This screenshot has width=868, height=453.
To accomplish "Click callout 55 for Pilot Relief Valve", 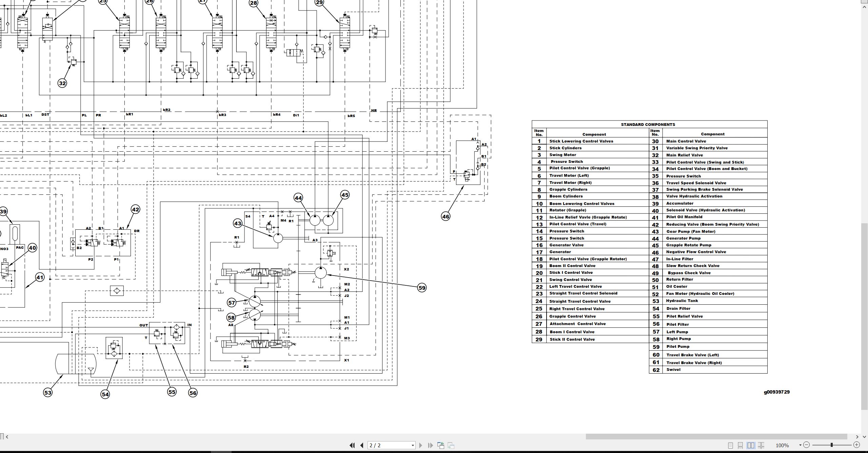I will pos(172,392).
